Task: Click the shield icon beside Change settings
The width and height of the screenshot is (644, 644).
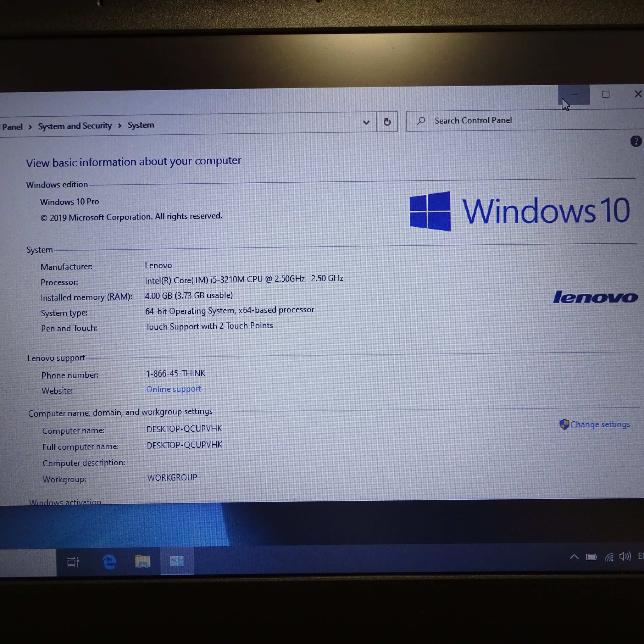Action: [x=564, y=424]
